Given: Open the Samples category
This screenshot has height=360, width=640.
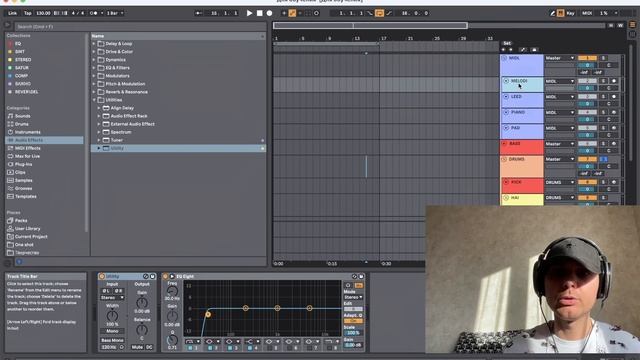Looking at the screenshot, I should [24, 180].
